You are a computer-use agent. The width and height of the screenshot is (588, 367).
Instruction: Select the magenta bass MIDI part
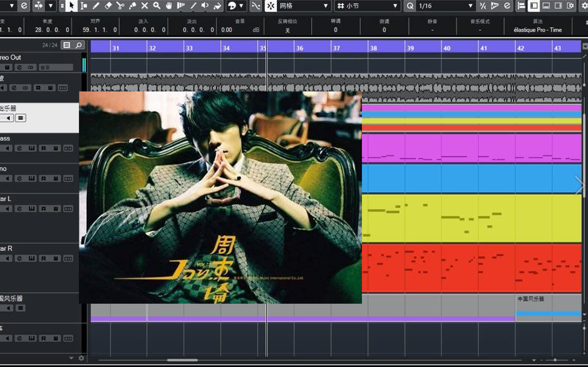click(472, 148)
